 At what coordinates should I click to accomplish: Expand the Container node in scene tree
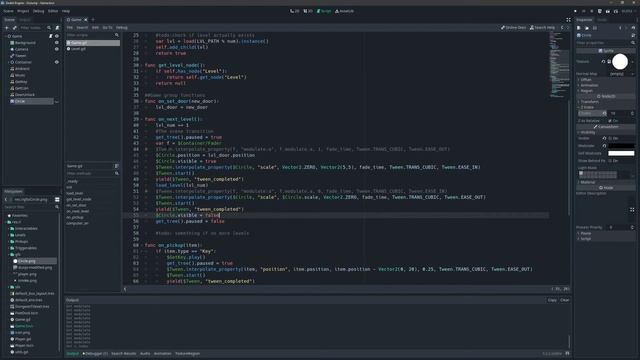point(7,62)
